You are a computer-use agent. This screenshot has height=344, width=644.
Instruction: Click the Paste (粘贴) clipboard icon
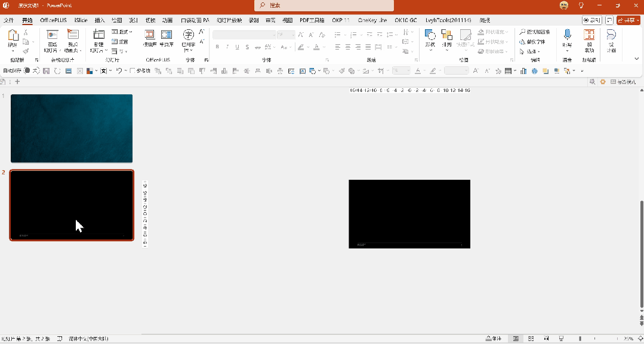coord(13,36)
